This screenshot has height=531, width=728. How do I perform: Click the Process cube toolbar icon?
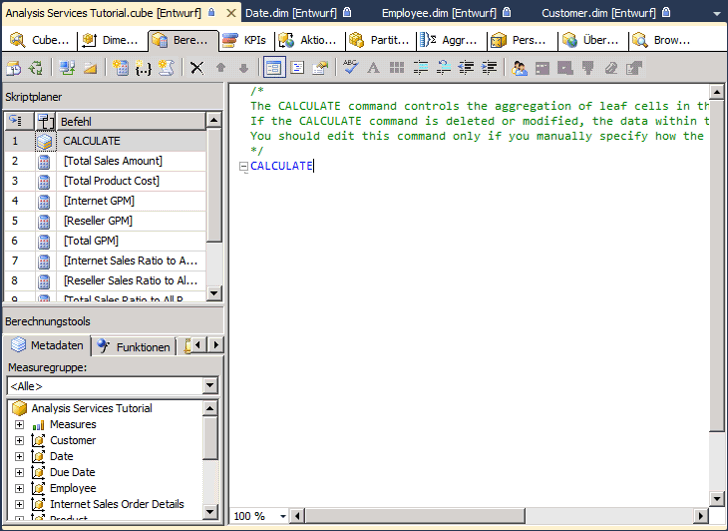pyautogui.click(x=14, y=68)
